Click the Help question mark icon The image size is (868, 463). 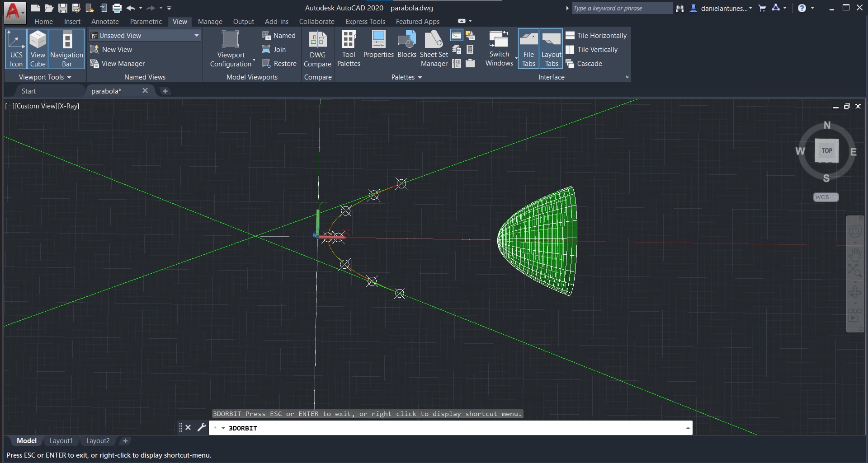click(x=802, y=8)
